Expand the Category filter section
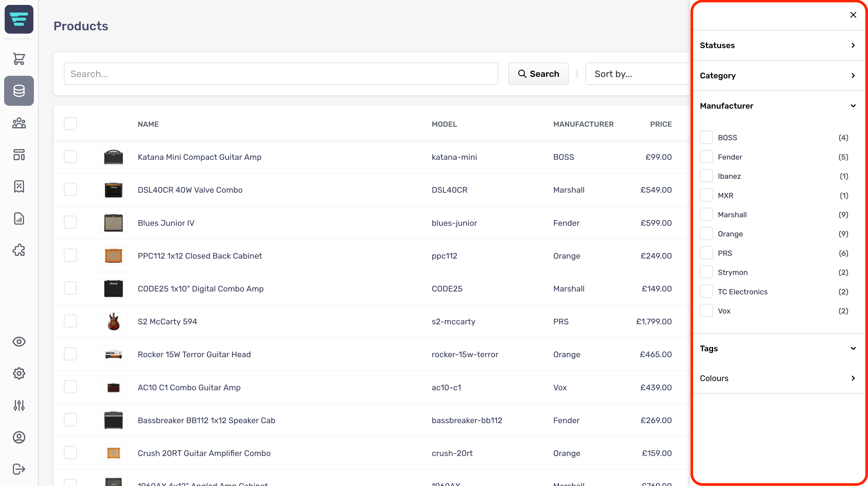 778,76
